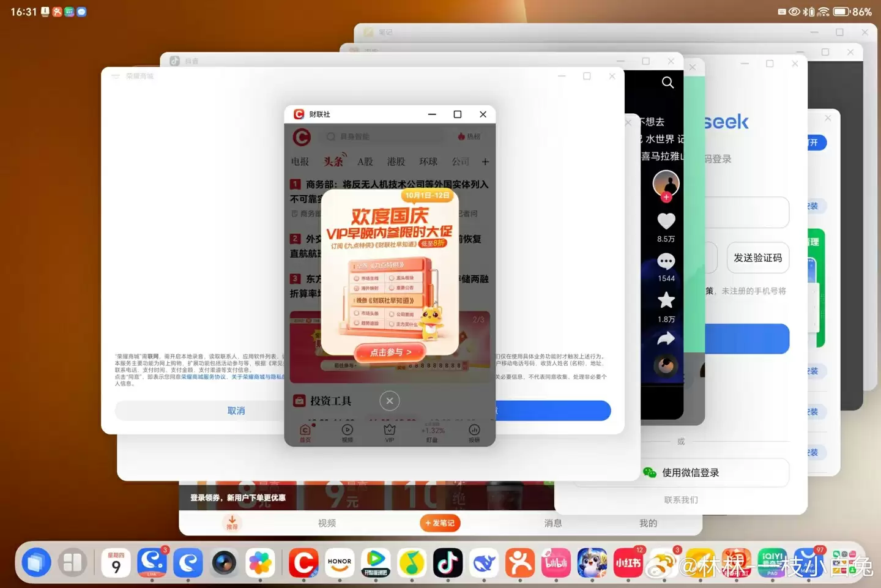Click the 发送验证码 button
881x588 pixels.
coord(757,258)
